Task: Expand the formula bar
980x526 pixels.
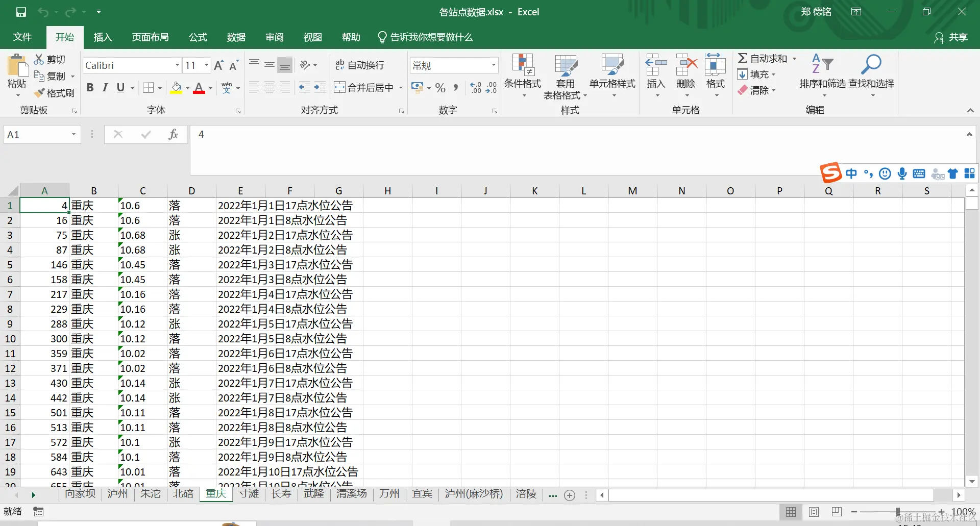Action: pos(969,135)
